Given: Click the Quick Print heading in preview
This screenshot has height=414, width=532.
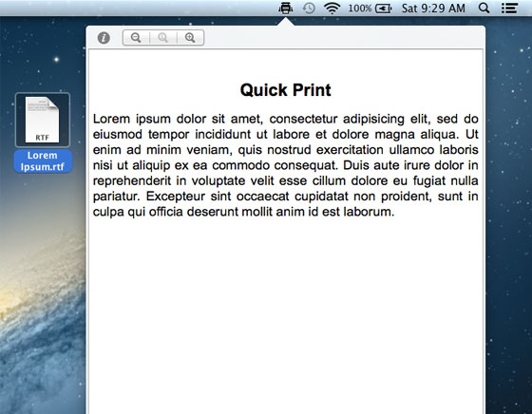Looking at the screenshot, I should (285, 90).
